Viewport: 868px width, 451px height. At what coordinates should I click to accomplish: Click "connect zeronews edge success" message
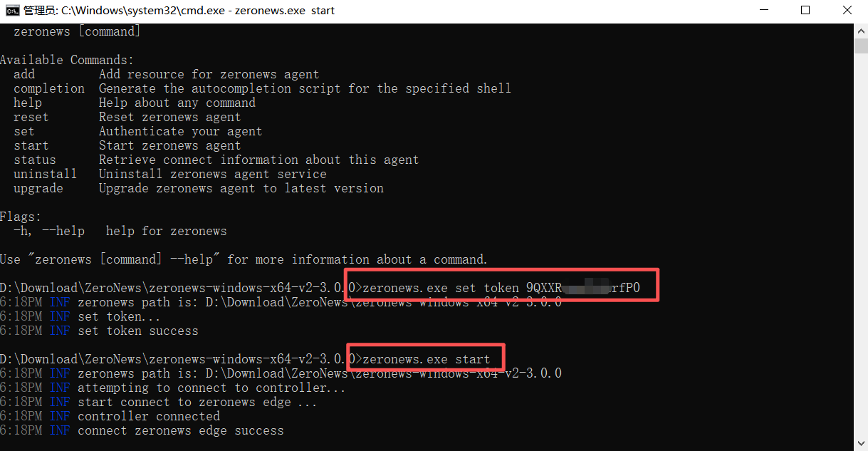180,430
